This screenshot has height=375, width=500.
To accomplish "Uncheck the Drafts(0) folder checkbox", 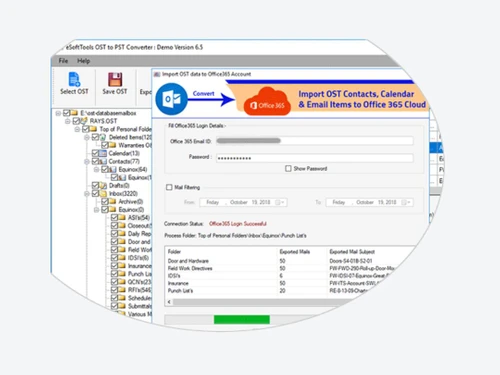I will [x=95, y=185].
